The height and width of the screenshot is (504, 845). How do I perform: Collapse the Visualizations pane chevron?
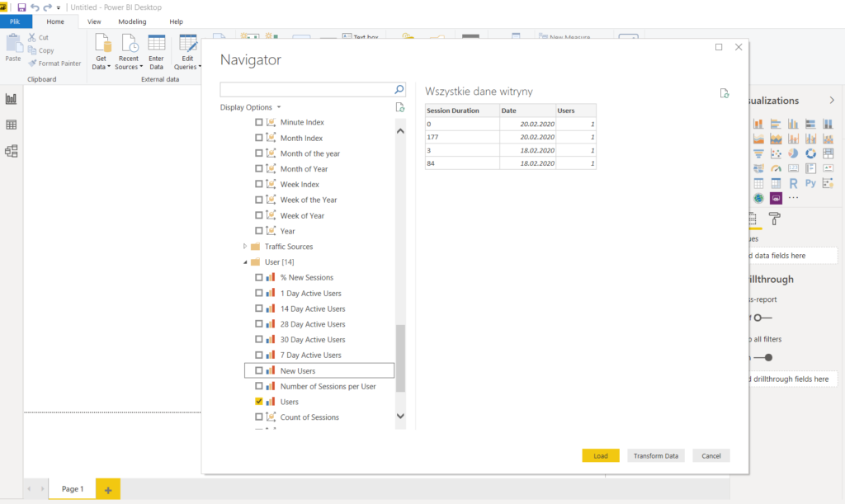[x=832, y=101]
